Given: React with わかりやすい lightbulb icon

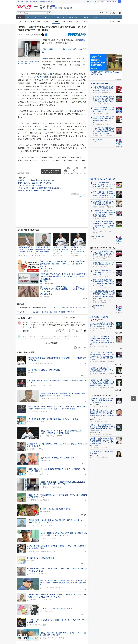Looking at the screenshot, I should [74, 171].
